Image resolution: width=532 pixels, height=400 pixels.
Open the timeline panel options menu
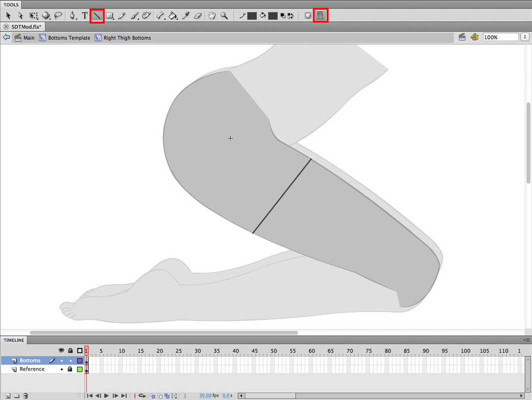(527, 340)
